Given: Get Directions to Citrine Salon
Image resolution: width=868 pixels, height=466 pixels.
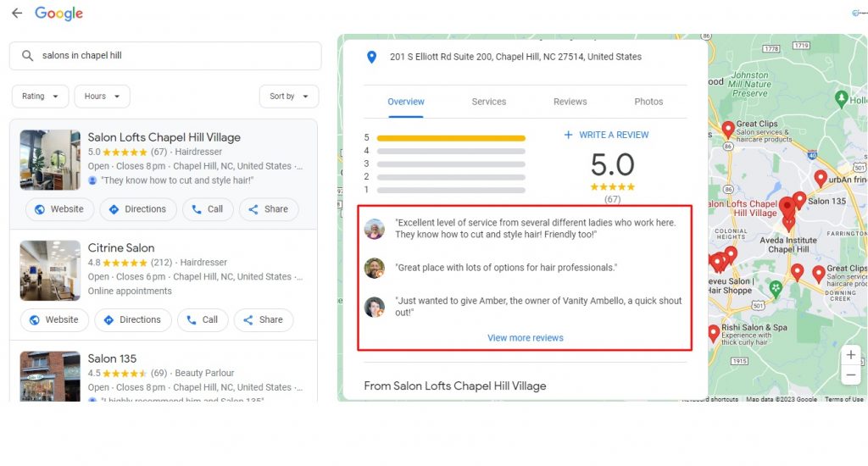Looking at the screenshot, I should [133, 320].
